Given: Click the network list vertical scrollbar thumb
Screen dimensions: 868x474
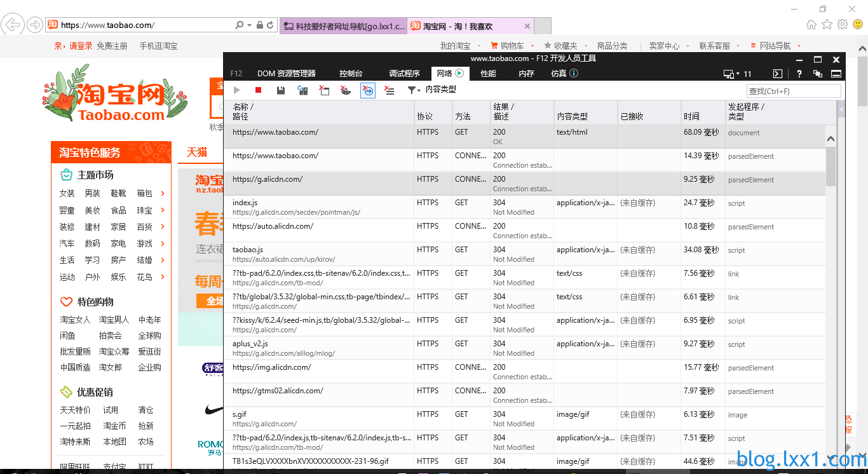Looking at the screenshot, I should coord(831,166).
